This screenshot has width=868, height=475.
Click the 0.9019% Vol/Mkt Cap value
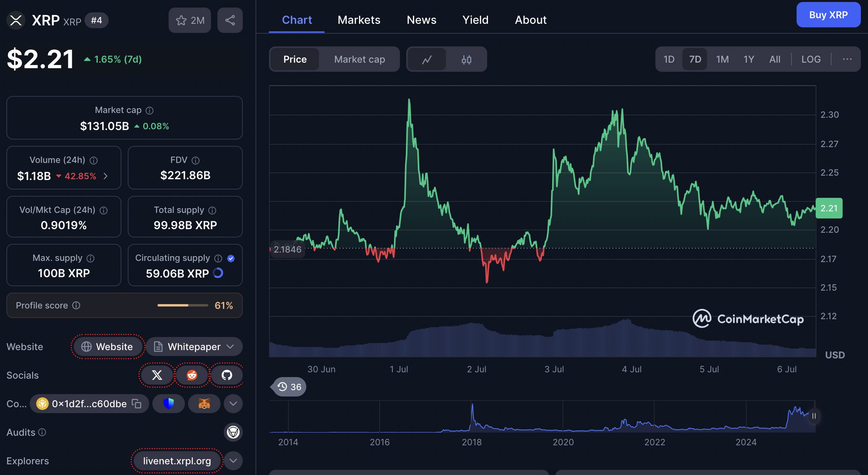click(x=63, y=225)
